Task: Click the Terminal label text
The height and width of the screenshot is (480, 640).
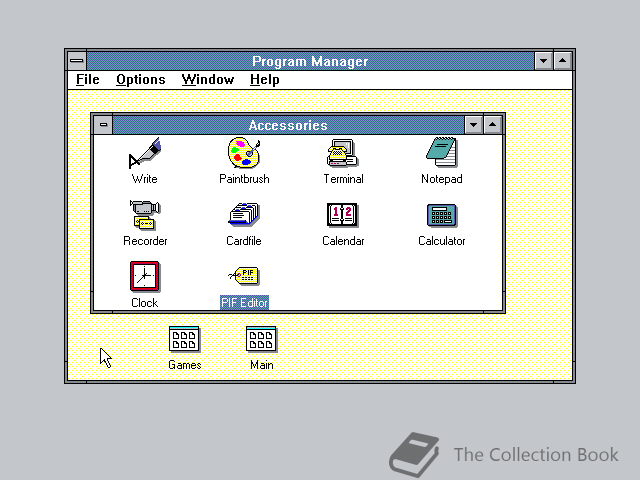Action: coord(343,179)
